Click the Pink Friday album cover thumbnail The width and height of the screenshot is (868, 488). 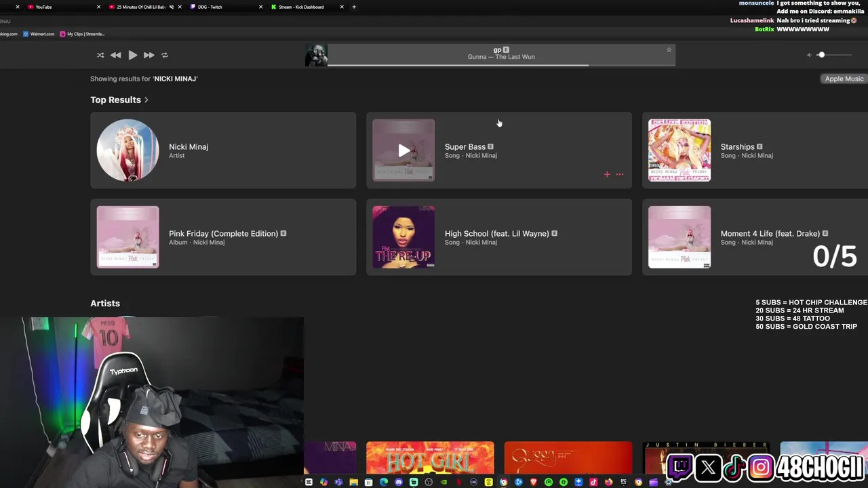click(x=127, y=237)
